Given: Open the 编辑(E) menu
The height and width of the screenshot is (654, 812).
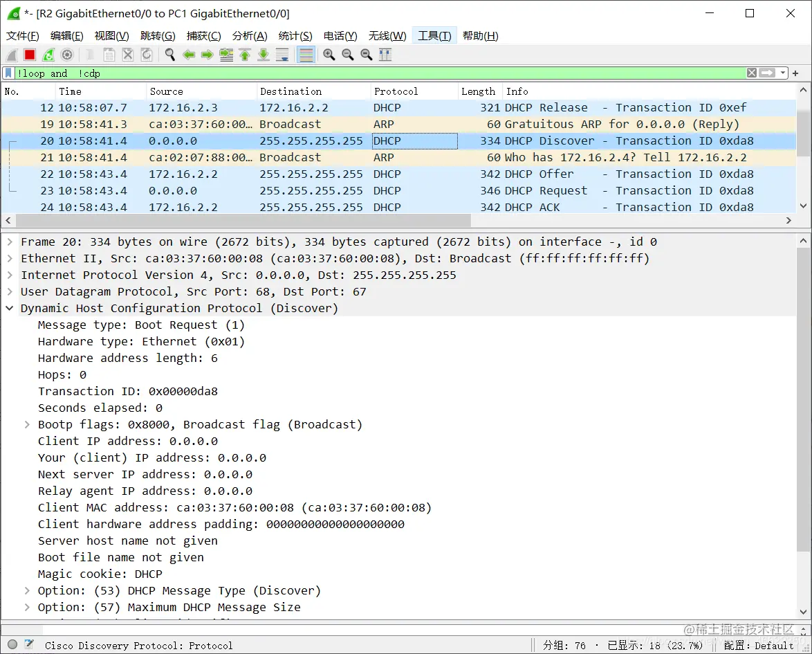Looking at the screenshot, I should (x=67, y=36).
